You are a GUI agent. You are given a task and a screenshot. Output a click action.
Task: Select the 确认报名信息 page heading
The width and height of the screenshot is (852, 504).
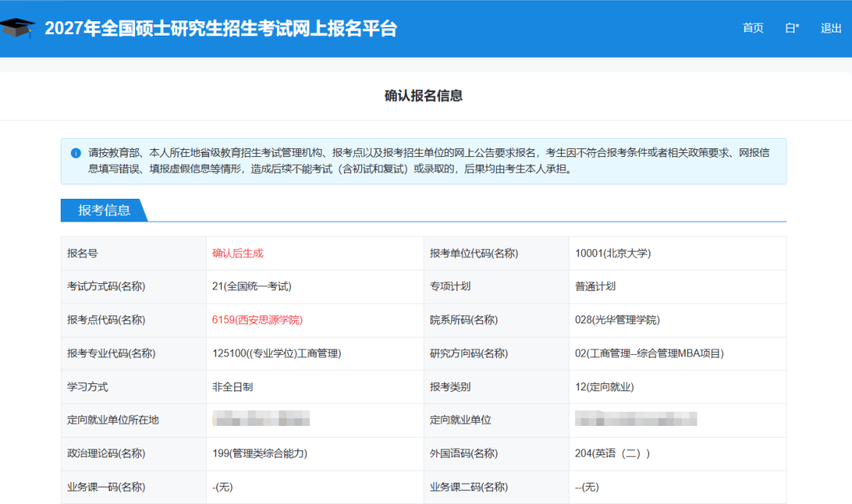pyautogui.click(x=424, y=96)
